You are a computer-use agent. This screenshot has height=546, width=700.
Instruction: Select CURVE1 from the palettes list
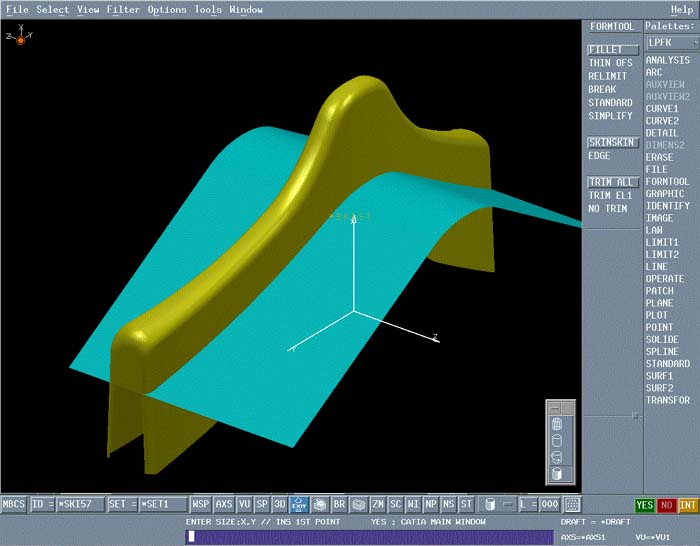662,109
